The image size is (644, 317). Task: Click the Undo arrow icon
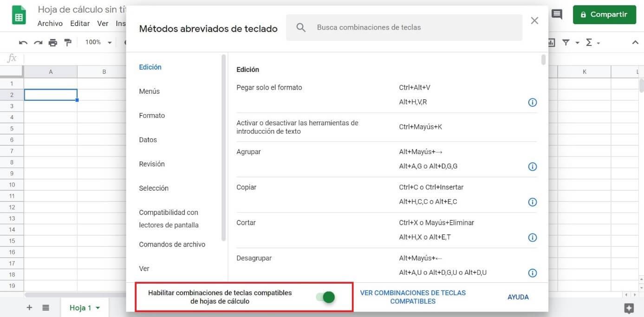coord(23,42)
